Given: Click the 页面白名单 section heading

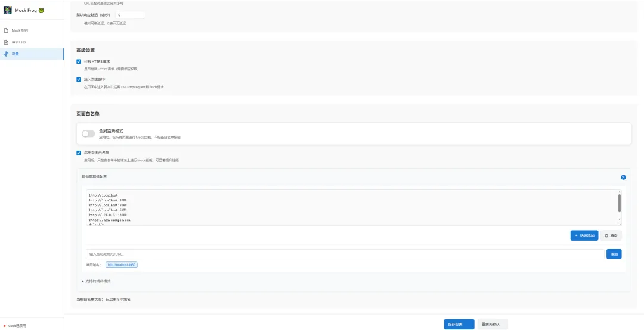Looking at the screenshot, I should click(x=88, y=113).
